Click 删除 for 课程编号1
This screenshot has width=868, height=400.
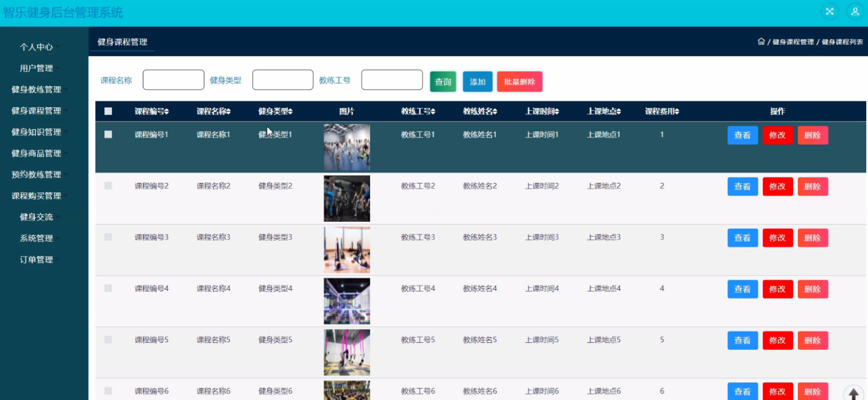coord(813,135)
